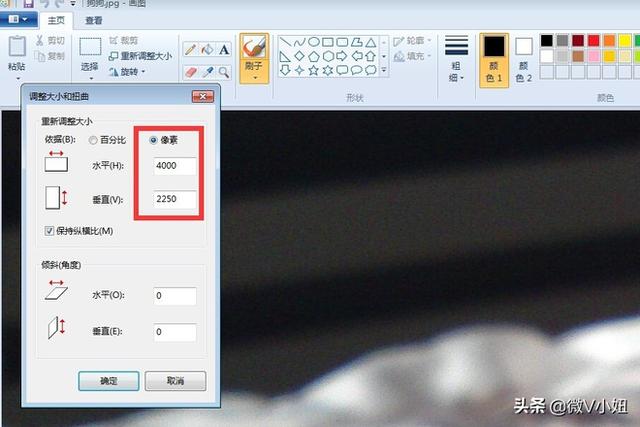Screen dimensions: 640x427
Task: Select the Text tool (A)
Action: [224, 49]
